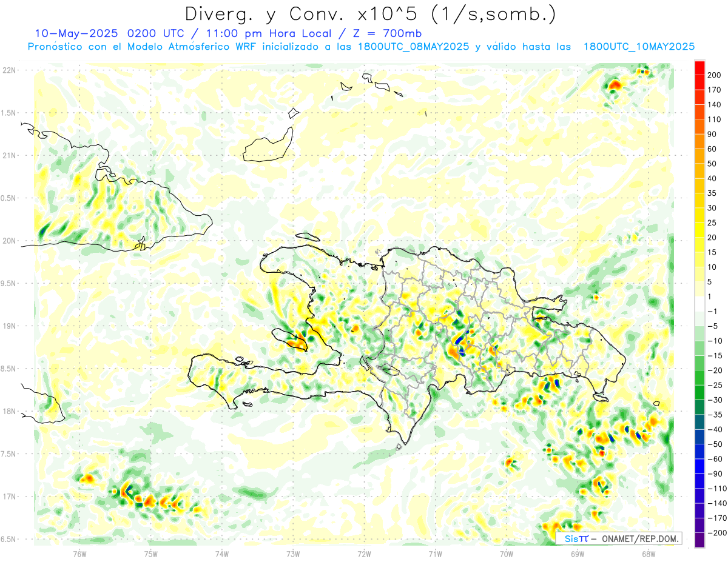This screenshot has width=728, height=562.
Task: Click the '68W' longitude label
Action: (649, 554)
